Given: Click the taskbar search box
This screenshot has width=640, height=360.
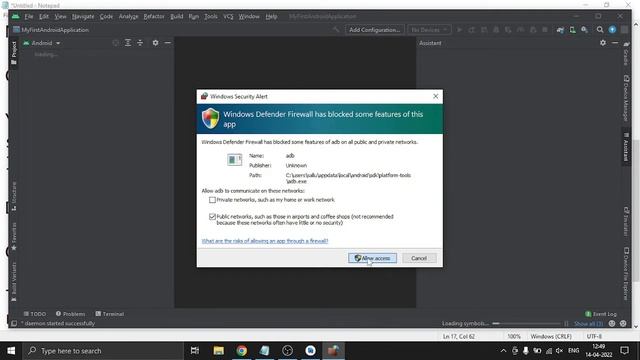Looking at the screenshot, I should [x=103, y=351].
